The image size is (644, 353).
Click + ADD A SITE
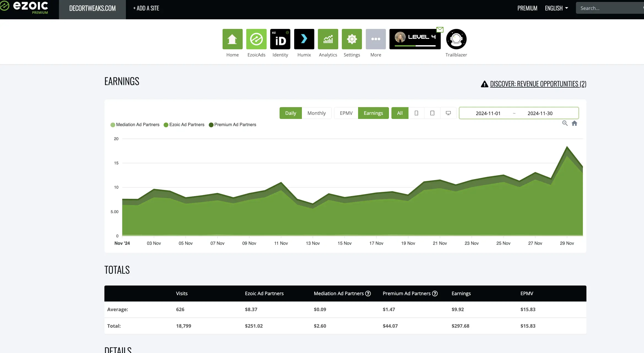(x=146, y=8)
